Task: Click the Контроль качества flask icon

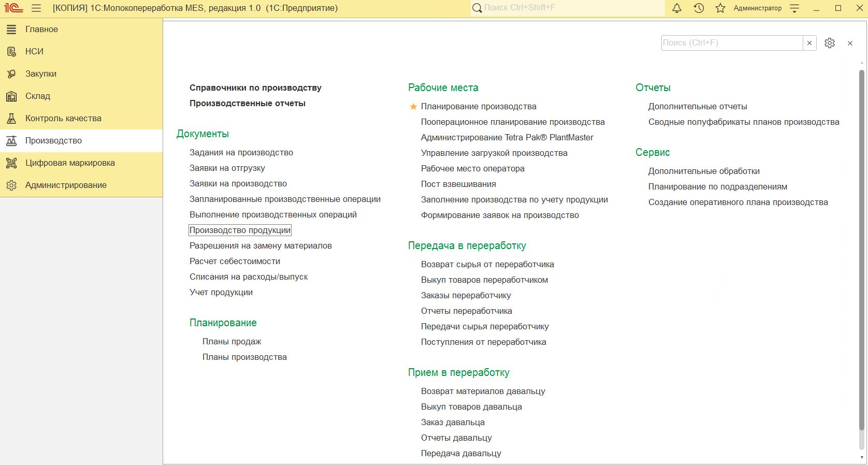Action: coord(11,119)
